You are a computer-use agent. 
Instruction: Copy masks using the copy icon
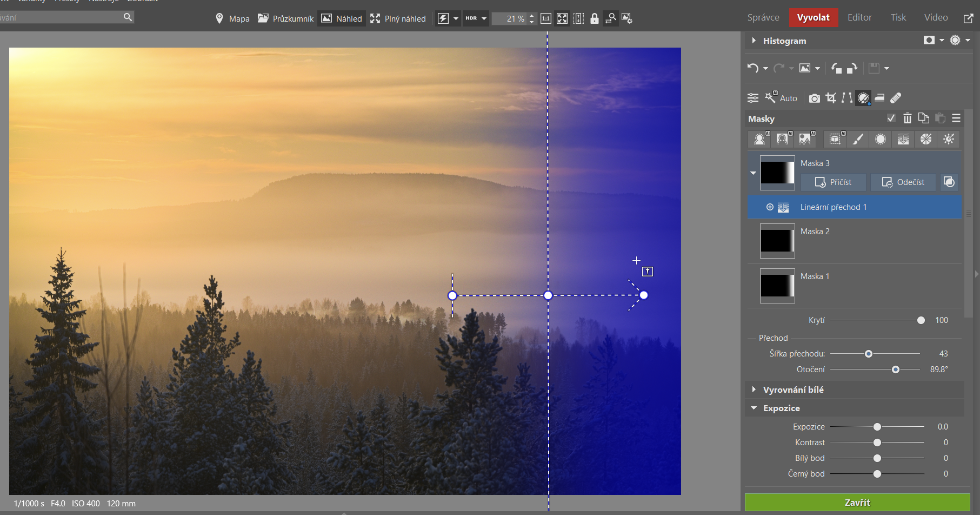pyautogui.click(x=924, y=118)
